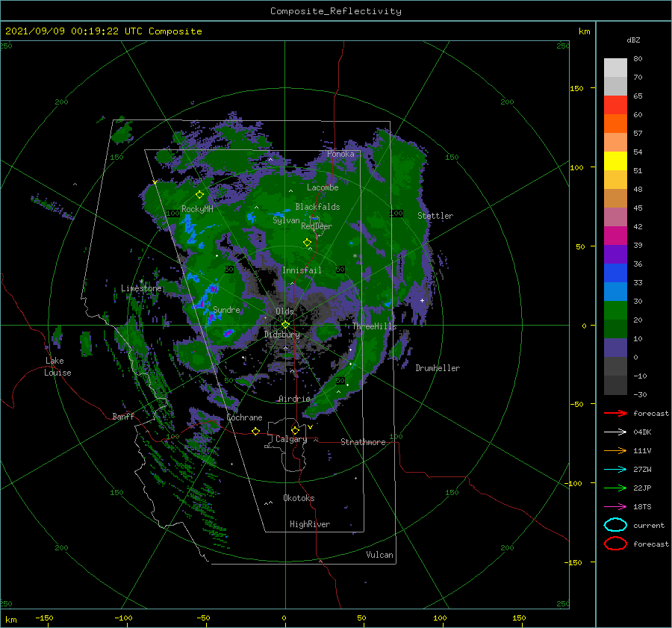Image resolution: width=672 pixels, height=628 pixels.
Task: Click the Sundre label
Action: tap(226, 309)
